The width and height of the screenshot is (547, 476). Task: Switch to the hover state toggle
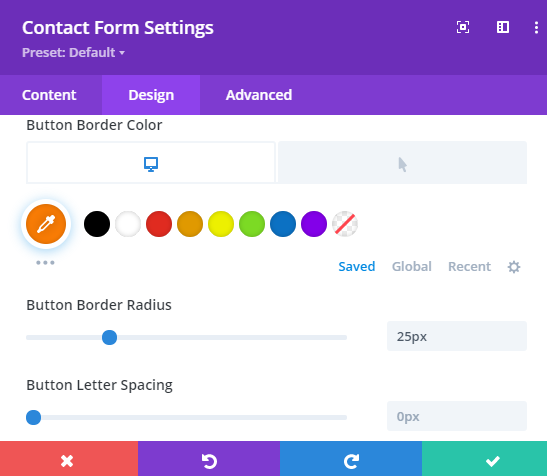pos(402,163)
